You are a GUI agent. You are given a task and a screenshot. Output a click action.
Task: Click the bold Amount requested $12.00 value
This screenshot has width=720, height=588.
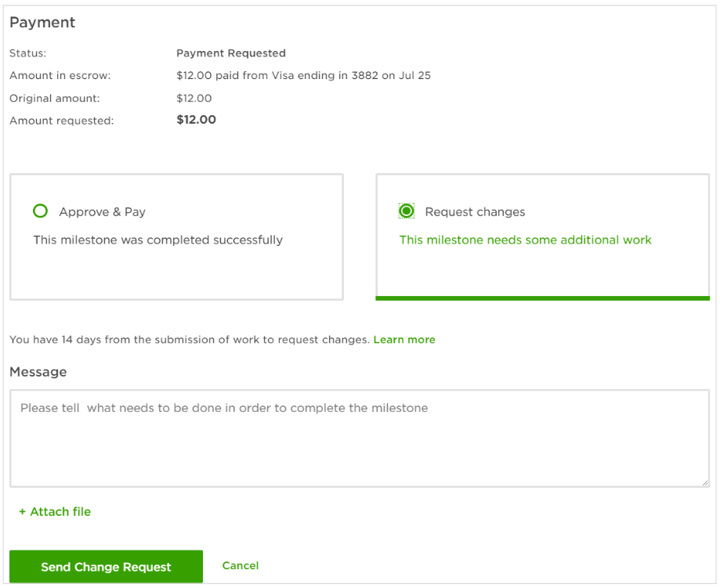point(196,121)
